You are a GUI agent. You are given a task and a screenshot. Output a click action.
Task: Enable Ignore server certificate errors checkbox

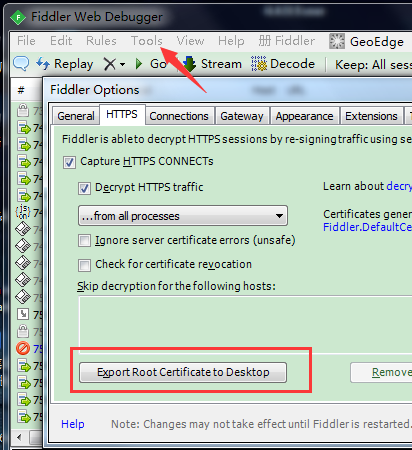[84, 240]
